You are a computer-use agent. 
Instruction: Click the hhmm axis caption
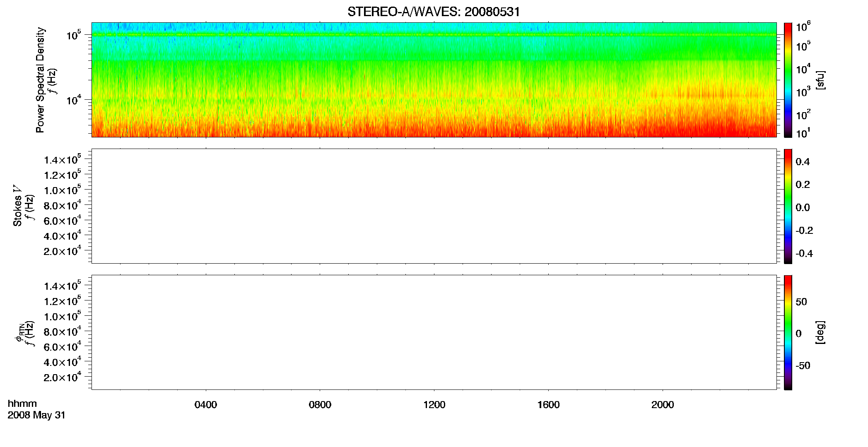[x=22, y=404]
